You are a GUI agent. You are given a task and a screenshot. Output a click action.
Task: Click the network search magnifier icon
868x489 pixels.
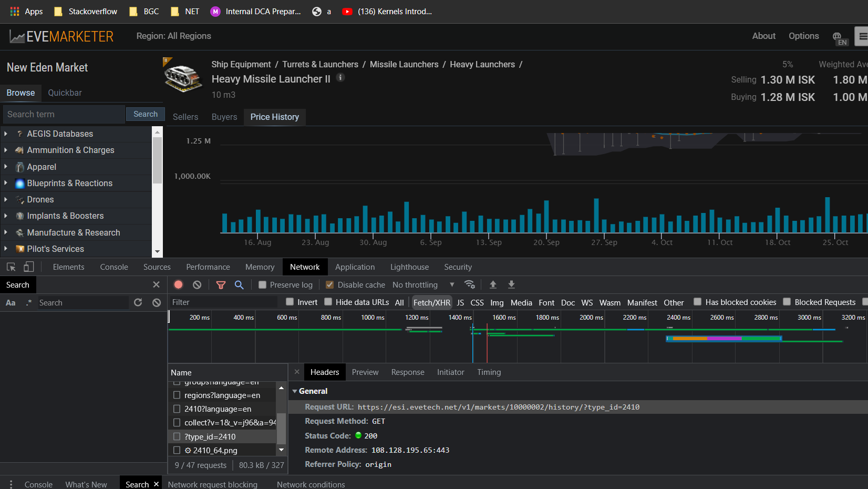pyautogui.click(x=239, y=284)
